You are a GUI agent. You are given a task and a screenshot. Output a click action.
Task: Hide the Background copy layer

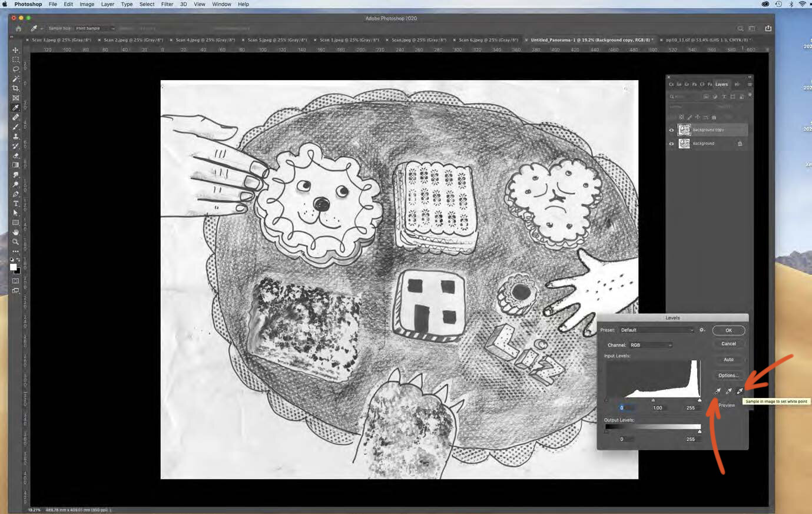pyautogui.click(x=671, y=130)
